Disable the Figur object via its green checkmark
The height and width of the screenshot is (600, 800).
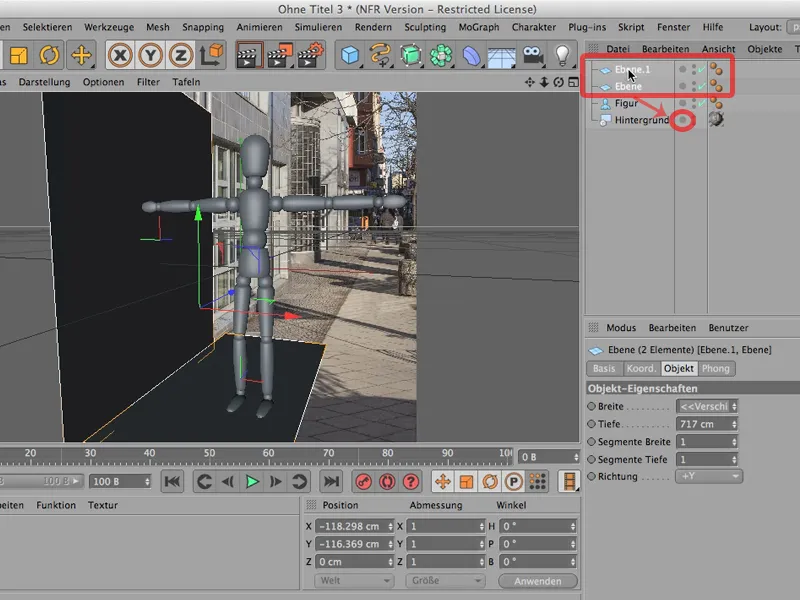click(702, 103)
